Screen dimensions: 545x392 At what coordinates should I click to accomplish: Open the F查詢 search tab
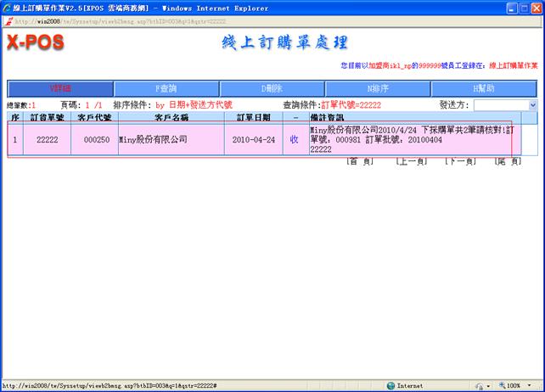pyautogui.click(x=166, y=88)
